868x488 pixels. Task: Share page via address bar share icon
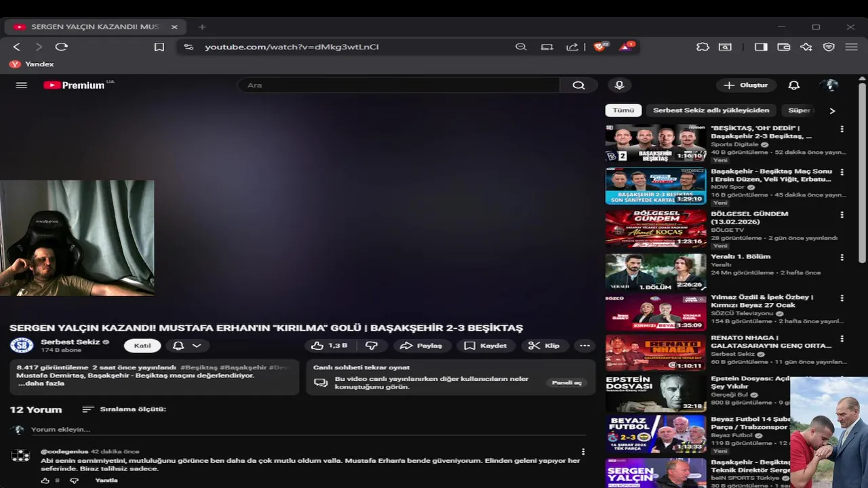point(572,47)
